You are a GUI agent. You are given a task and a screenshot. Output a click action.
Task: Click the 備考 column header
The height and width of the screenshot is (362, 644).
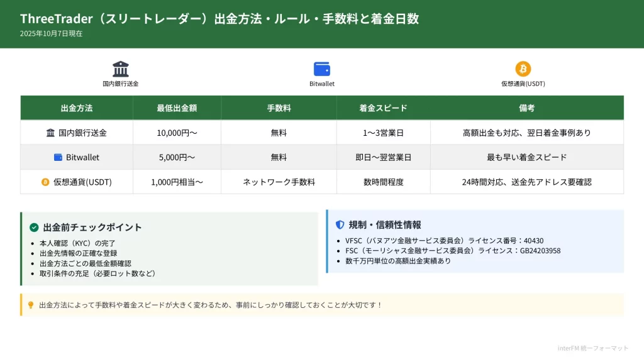pyautogui.click(x=526, y=108)
